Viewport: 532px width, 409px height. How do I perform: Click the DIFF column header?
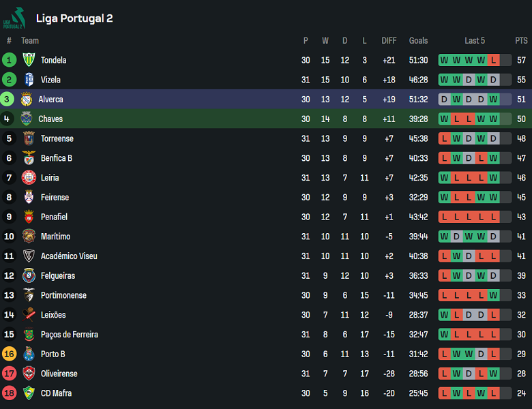coord(389,41)
